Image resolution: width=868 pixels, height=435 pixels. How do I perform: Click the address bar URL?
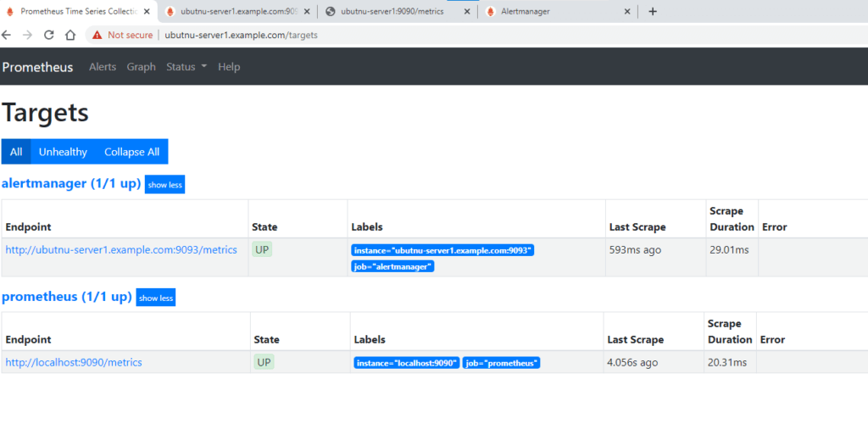click(242, 35)
